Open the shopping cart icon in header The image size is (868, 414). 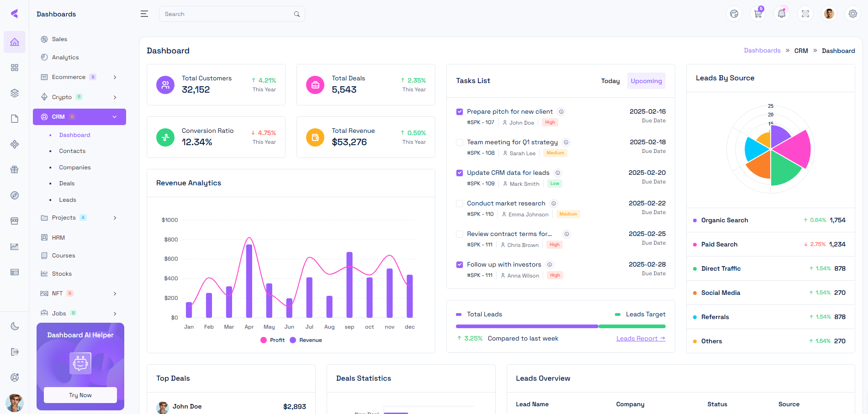[758, 14]
